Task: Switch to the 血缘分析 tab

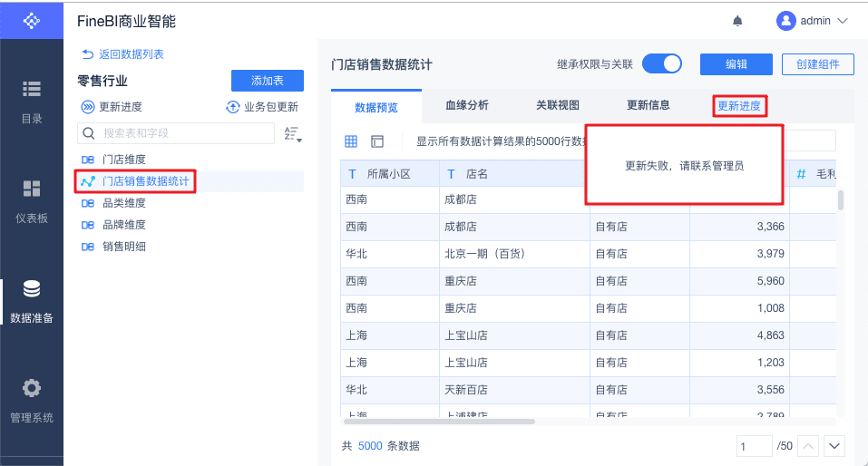Action: [467, 105]
